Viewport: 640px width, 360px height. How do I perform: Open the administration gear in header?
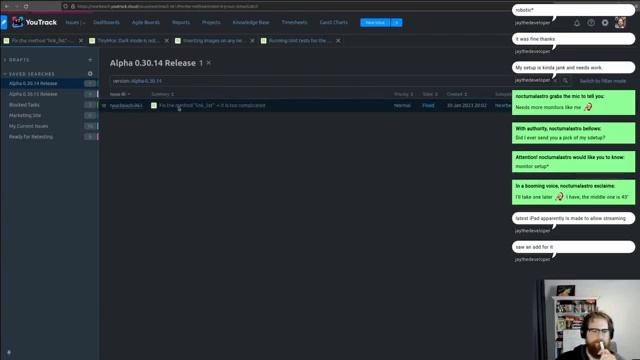605,23
